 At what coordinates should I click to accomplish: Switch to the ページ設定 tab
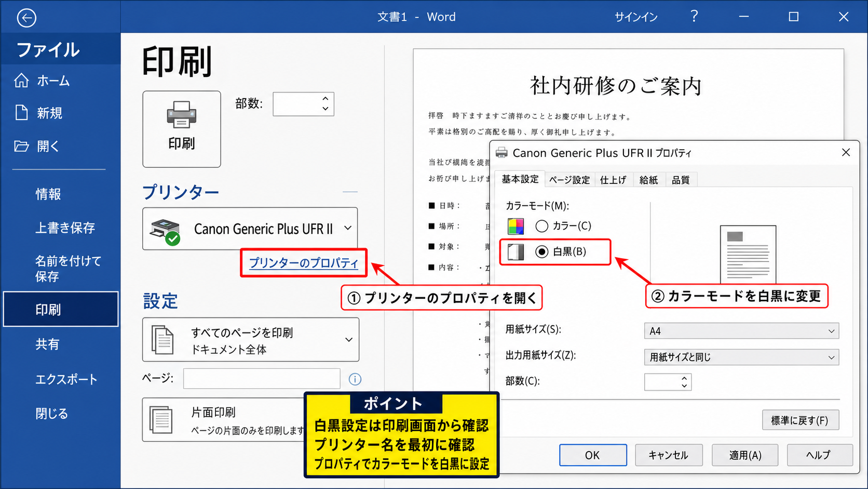[x=569, y=180]
